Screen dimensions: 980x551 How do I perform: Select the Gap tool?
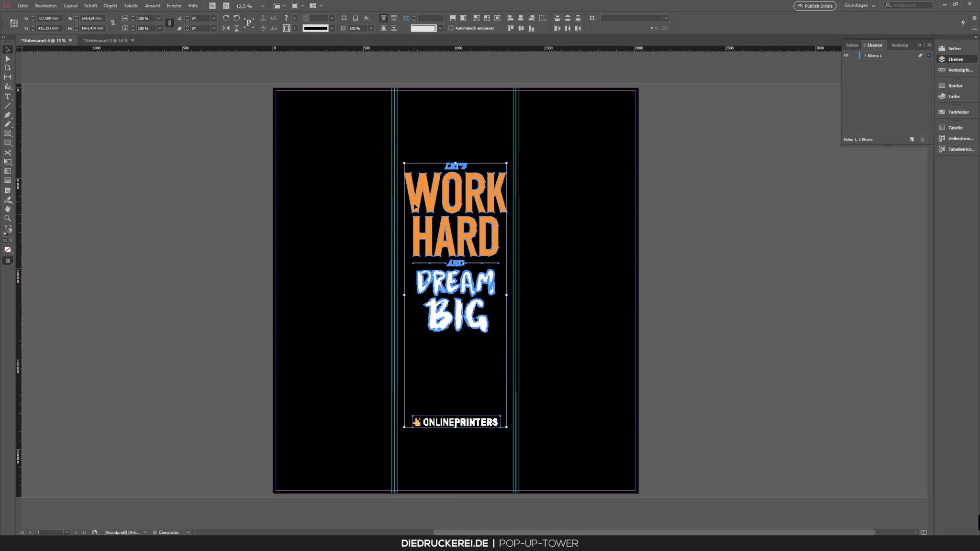click(x=8, y=77)
